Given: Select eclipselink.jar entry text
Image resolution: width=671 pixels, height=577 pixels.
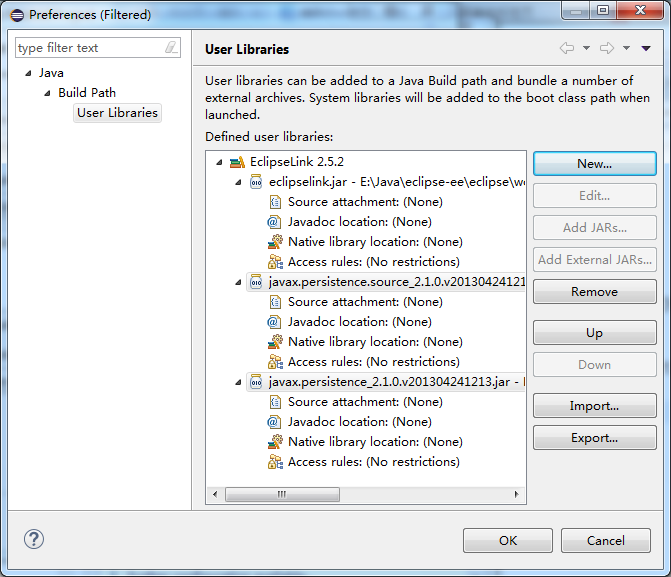Looking at the screenshot, I should pos(396,182).
